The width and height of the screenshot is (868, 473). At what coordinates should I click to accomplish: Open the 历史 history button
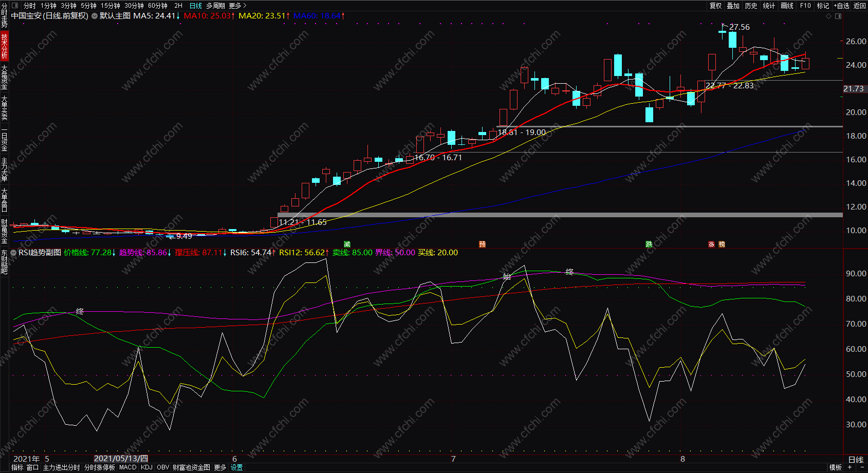(751, 6)
